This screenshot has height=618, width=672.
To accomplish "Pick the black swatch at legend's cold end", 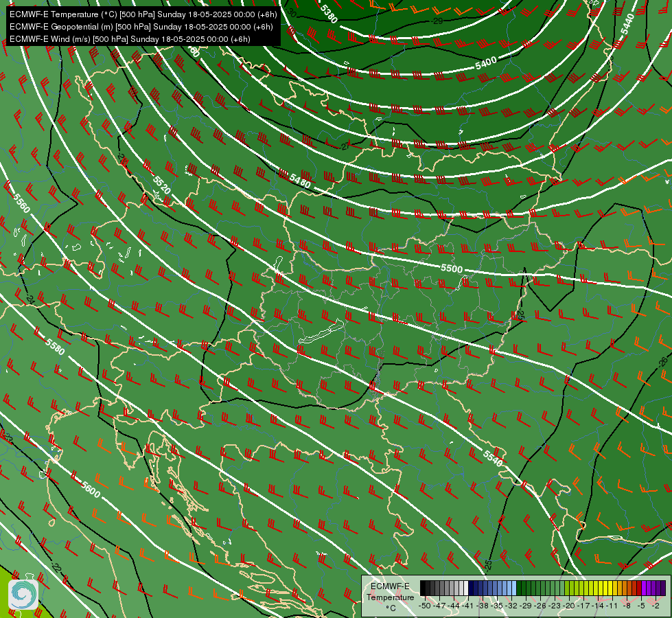I will tap(423, 588).
